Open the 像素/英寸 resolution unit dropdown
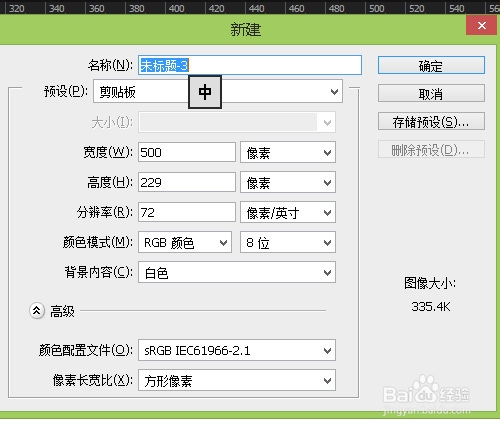 click(x=288, y=212)
